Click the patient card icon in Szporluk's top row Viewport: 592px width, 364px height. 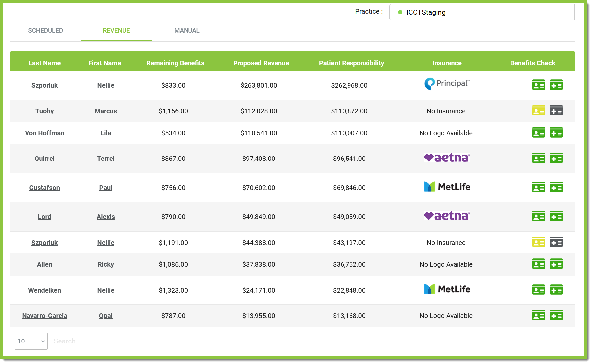pos(539,85)
